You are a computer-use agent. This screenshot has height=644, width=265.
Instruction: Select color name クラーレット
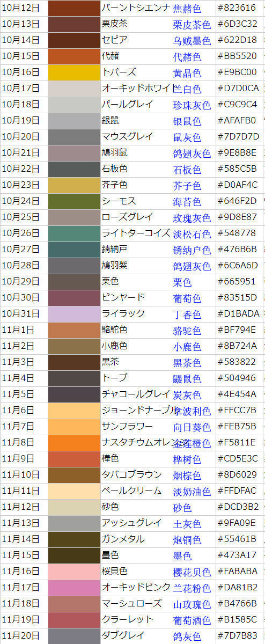point(128,619)
